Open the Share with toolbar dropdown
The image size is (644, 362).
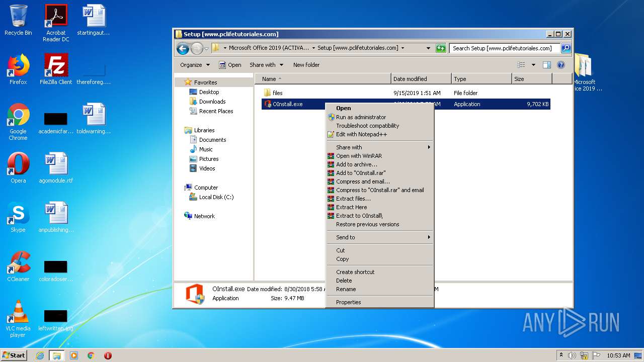[267, 65]
